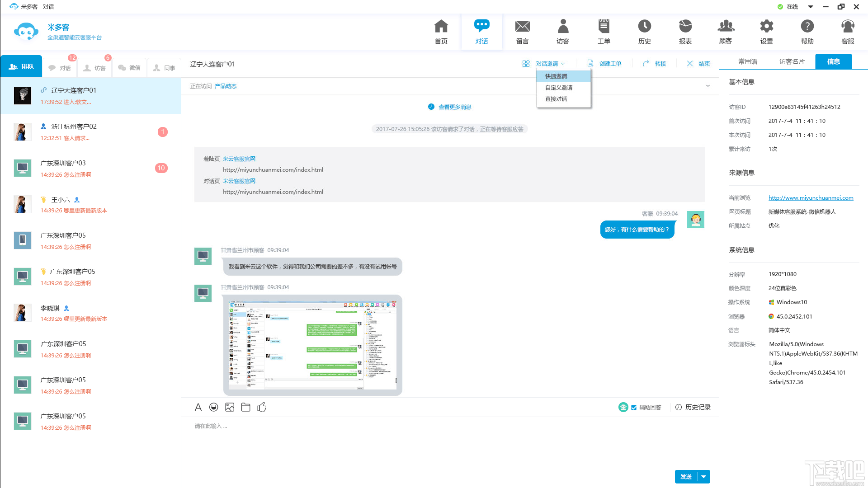Click the insert image icon

coord(230,407)
